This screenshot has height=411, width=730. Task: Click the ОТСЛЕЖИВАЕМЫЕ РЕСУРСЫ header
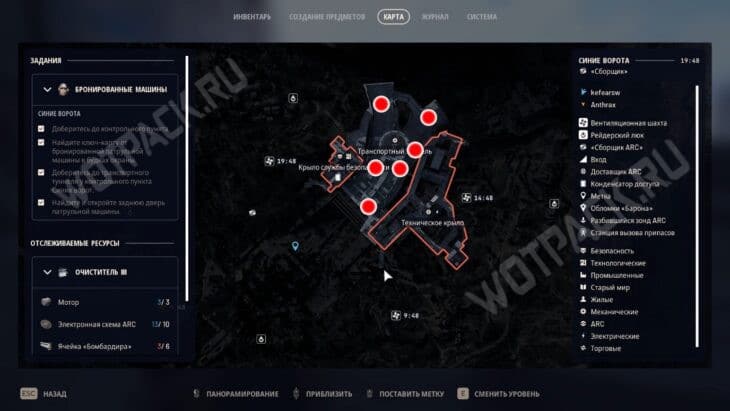point(75,243)
